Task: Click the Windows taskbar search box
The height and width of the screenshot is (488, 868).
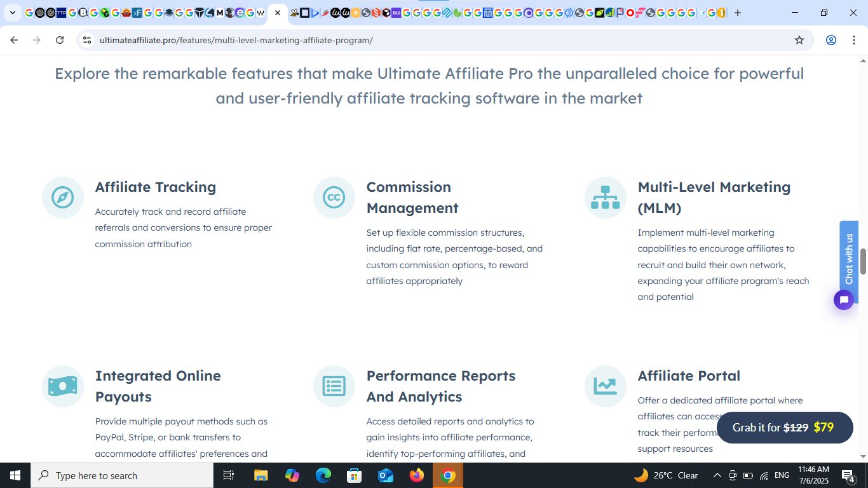Action: [x=122, y=475]
